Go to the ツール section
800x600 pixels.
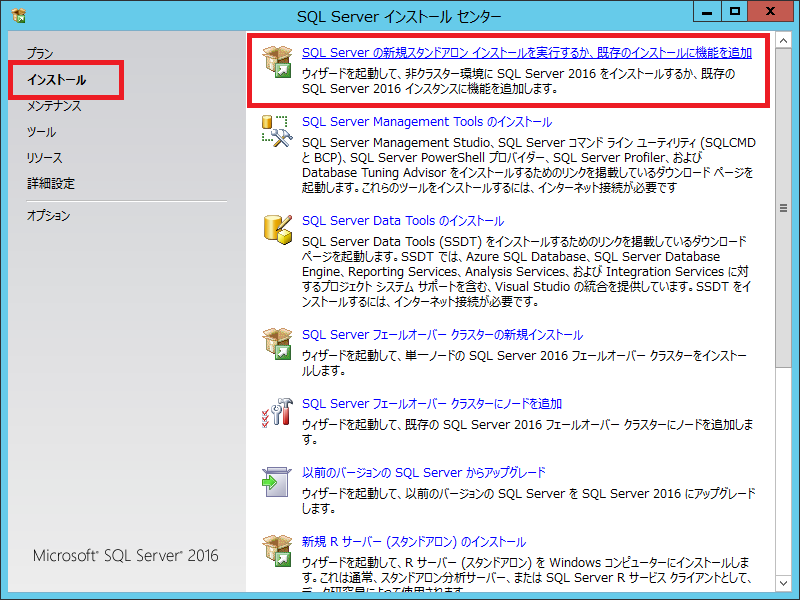tap(41, 132)
